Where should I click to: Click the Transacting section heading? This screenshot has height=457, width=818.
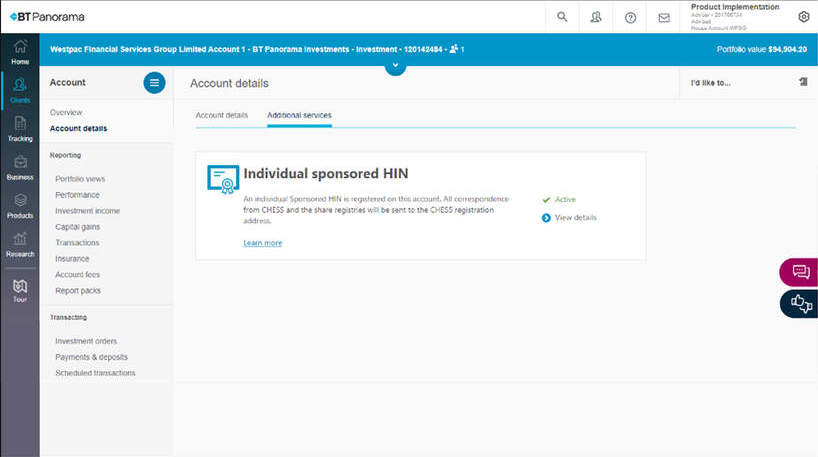click(68, 317)
